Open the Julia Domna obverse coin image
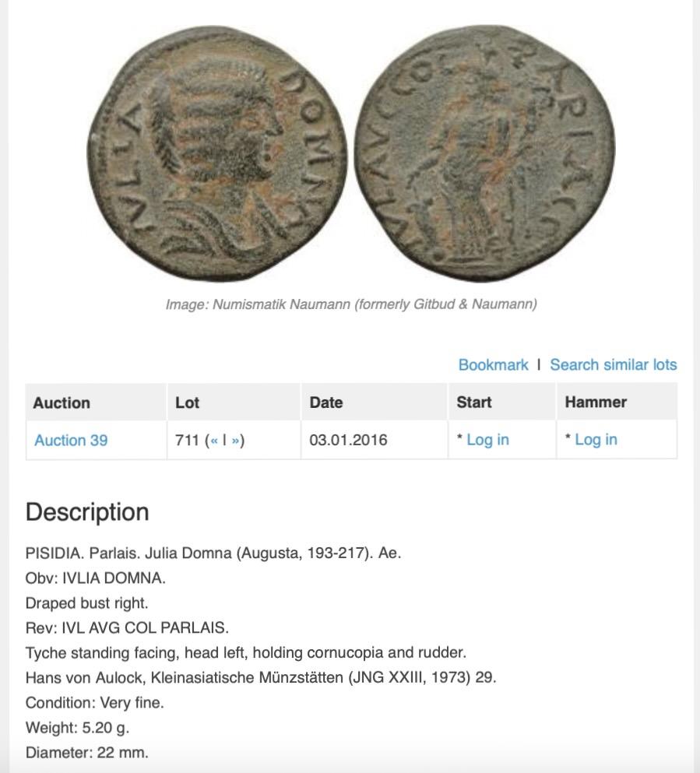 coord(217,154)
